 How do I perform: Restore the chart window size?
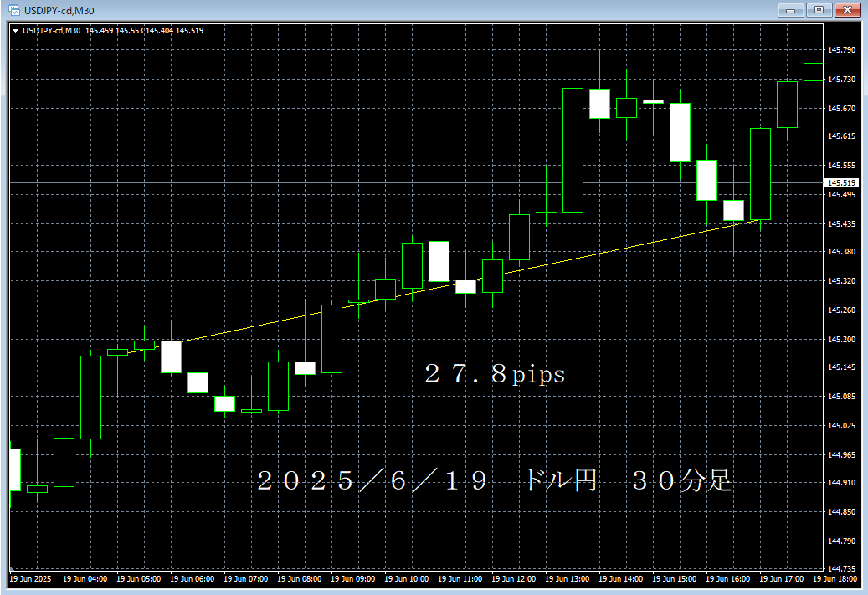pyautogui.click(x=819, y=10)
